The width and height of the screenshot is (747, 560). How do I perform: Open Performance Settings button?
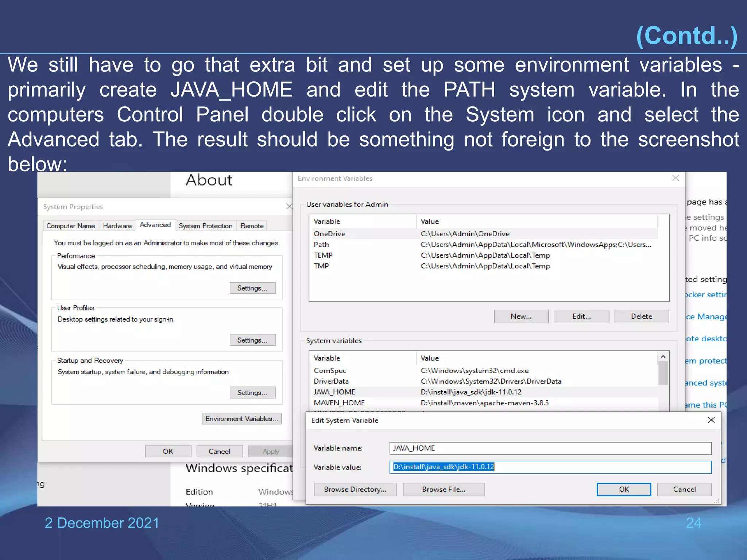(252, 288)
